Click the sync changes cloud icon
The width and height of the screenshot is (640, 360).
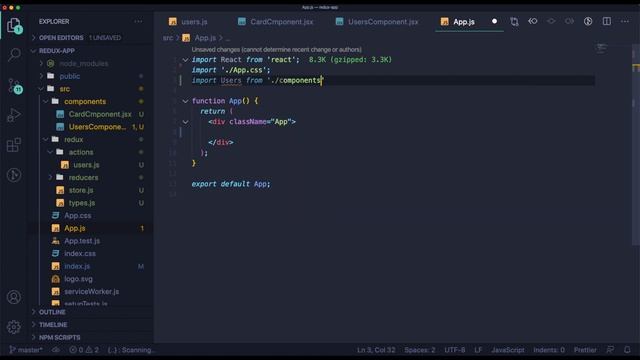[56, 350]
